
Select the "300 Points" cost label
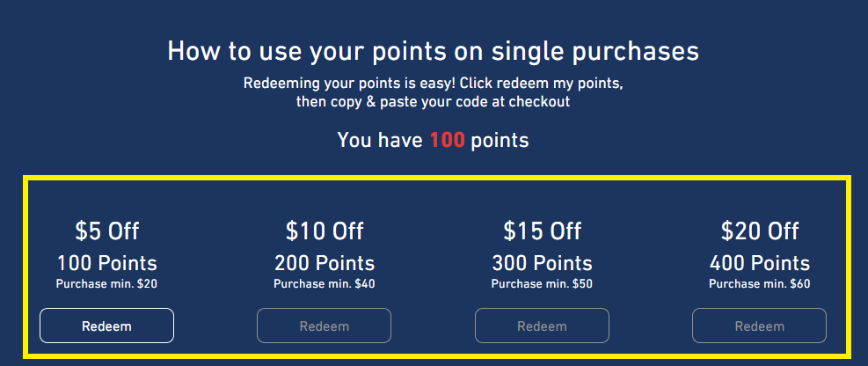(542, 263)
